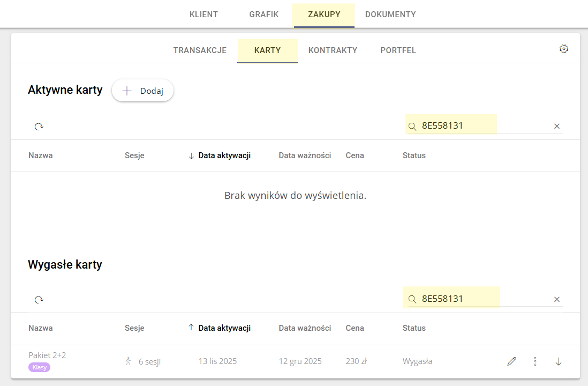Open the Kontrakty tab
The height and width of the screenshot is (386, 588).
coord(333,50)
